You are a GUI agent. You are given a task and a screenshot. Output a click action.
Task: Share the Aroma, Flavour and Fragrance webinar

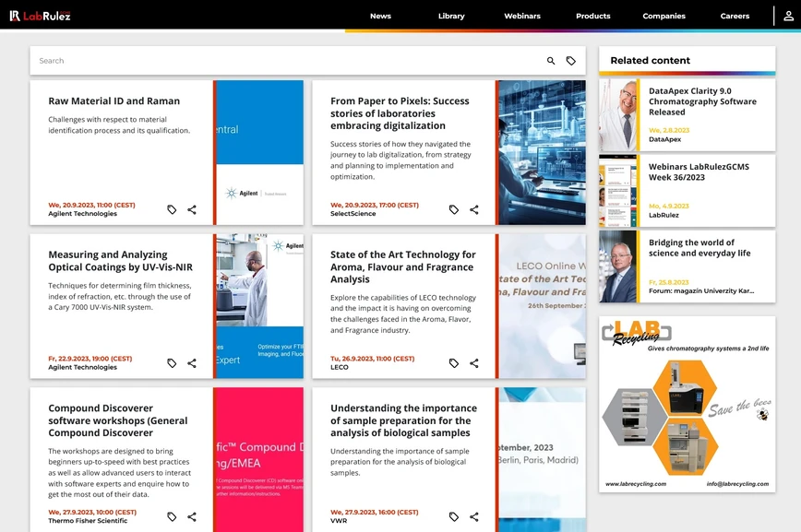point(474,363)
